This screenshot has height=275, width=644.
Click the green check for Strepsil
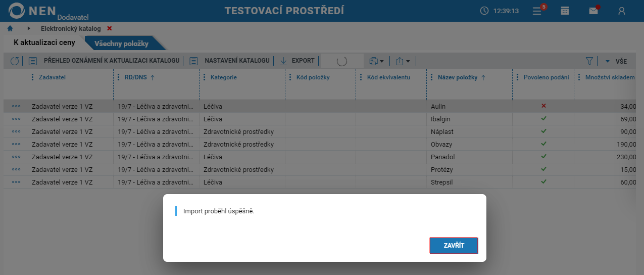pyautogui.click(x=543, y=181)
